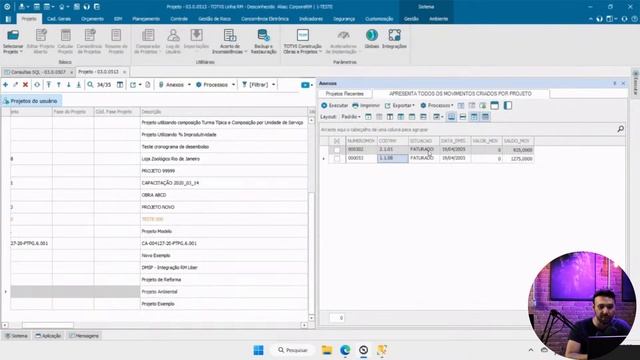The image size is (640, 360).
Task: Open the Exportar dropdown in Anexos panel
Action: pos(400,105)
